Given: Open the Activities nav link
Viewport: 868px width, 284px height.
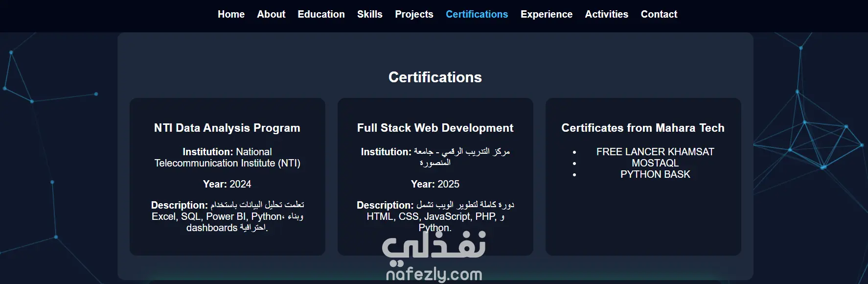Looking at the screenshot, I should pos(606,14).
